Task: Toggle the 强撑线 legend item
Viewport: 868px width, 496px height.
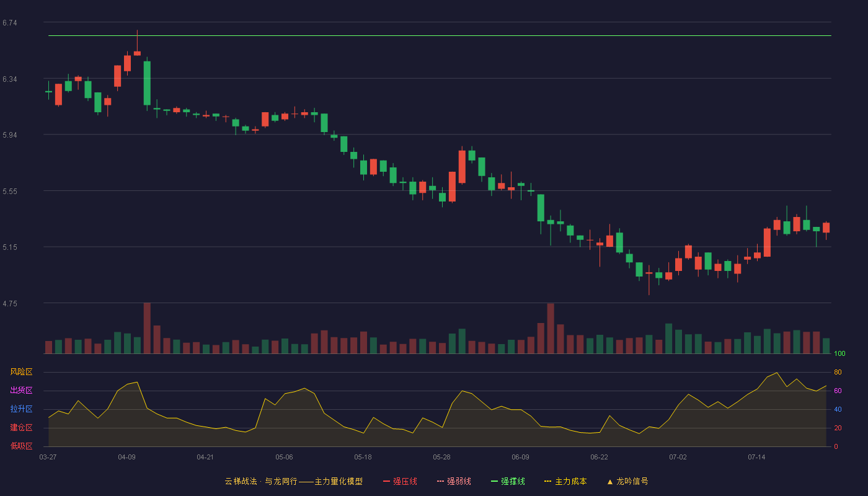Action: [508, 481]
